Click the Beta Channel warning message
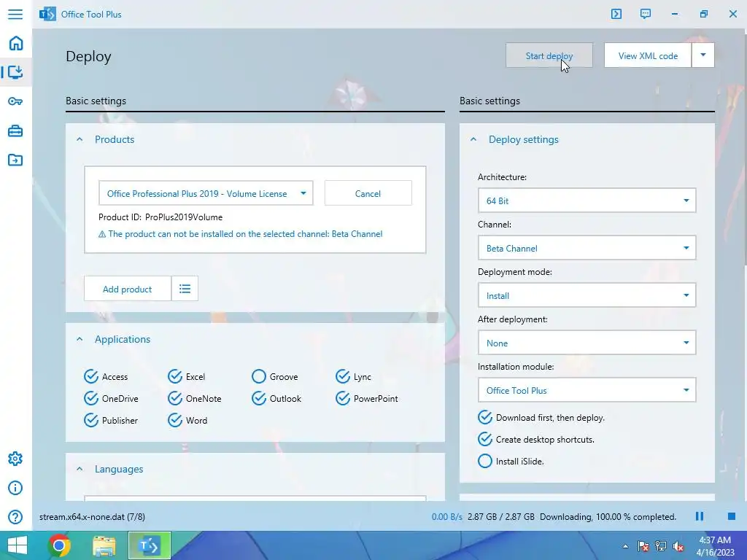Viewport: 747px width, 560px height. tap(240, 234)
